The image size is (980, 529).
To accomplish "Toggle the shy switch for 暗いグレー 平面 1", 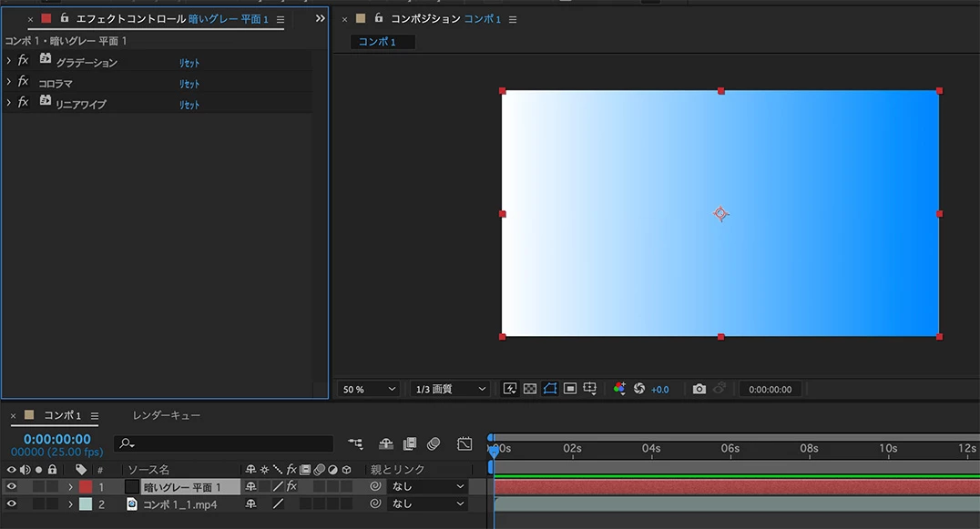I will (250, 486).
